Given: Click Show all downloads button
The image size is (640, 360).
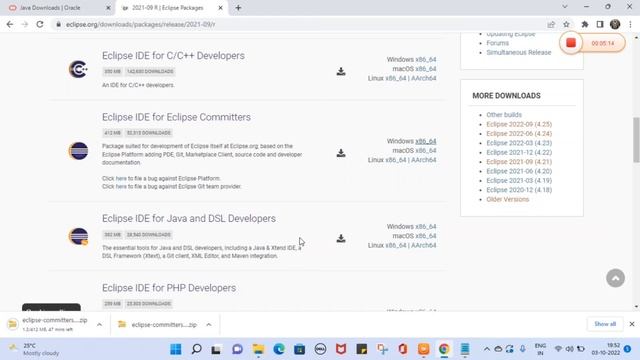Looking at the screenshot, I should pyautogui.click(x=605, y=324).
